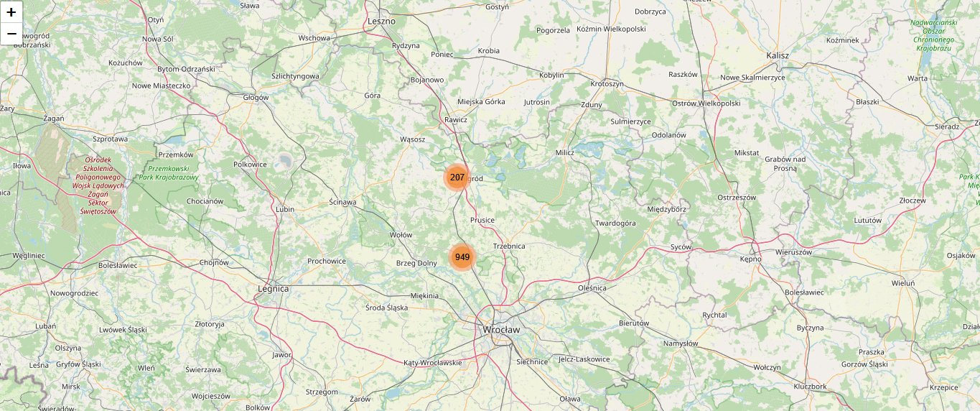Click the Ostrów Wielkopolski label

(x=706, y=103)
